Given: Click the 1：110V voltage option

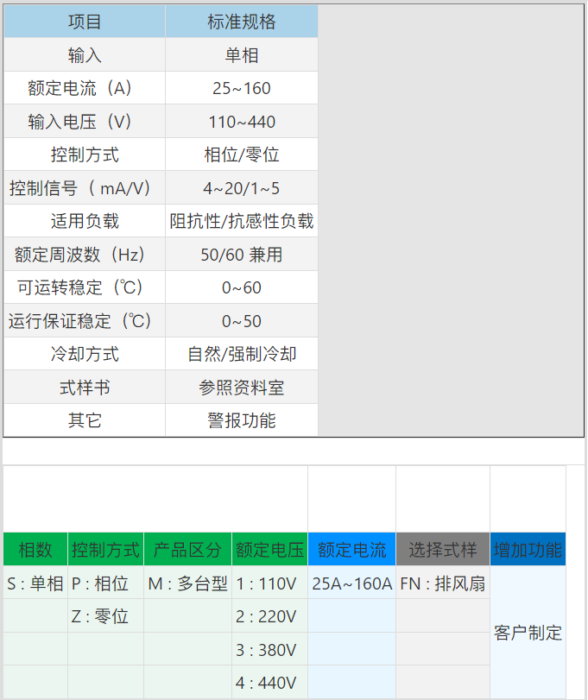Looking at the screenshot, I should click(x=269, y=583).
